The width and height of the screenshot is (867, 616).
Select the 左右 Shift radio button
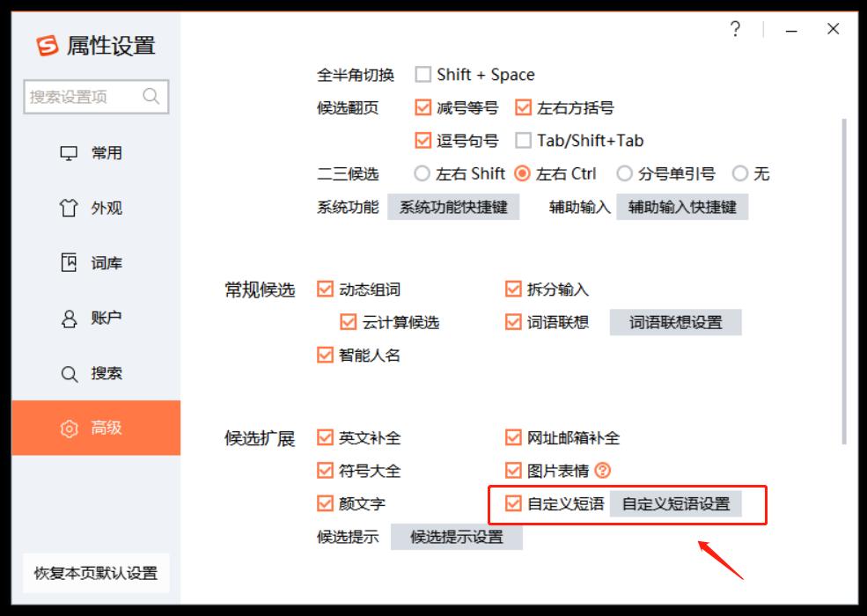pyautogui.click(x=422, y=173)
